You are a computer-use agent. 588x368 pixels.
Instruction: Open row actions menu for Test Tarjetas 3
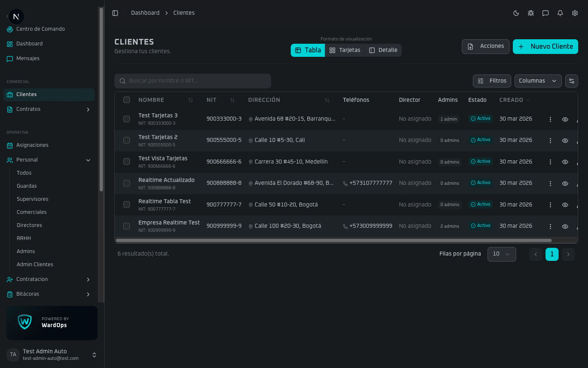coord(550,119)
